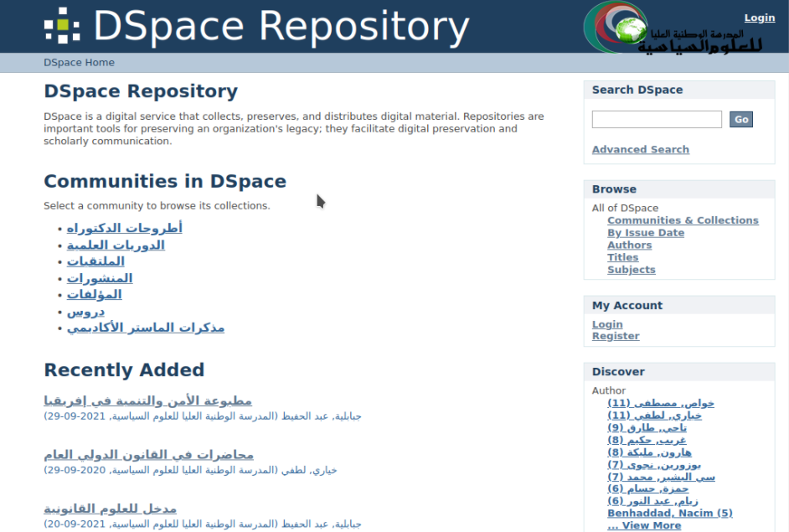
Task: Open recent item محاضرات في القانون الدولي العام
Action: tap(148, 455)
